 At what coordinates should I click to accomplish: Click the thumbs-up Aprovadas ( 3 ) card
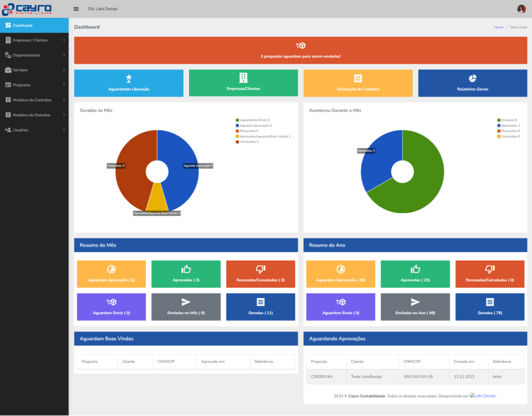pos(186,274)
